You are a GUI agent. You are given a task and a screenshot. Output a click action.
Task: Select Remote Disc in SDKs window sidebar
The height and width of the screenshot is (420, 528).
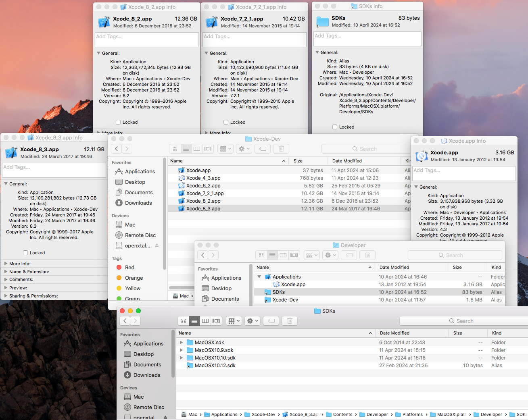pos(144,407)
